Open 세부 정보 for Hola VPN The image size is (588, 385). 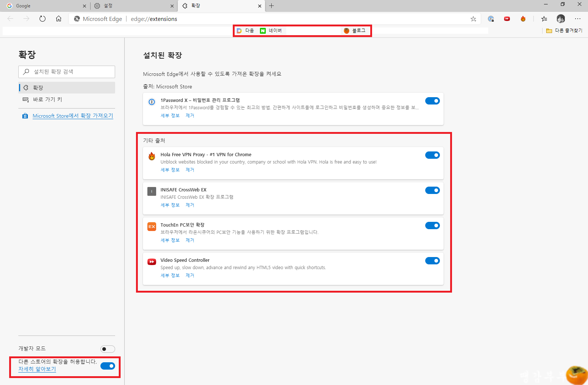170,170
